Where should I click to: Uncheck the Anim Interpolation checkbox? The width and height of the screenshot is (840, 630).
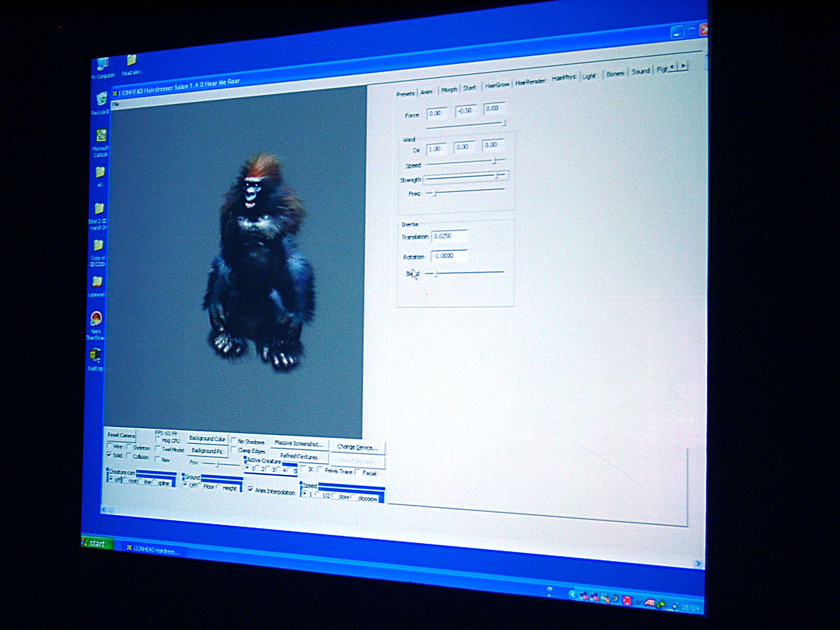250,489
